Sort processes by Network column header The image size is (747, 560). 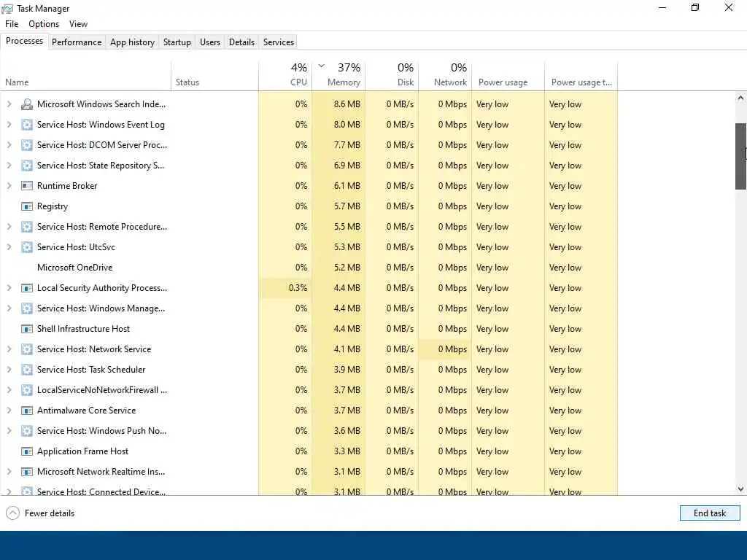(x=445, y=76)
